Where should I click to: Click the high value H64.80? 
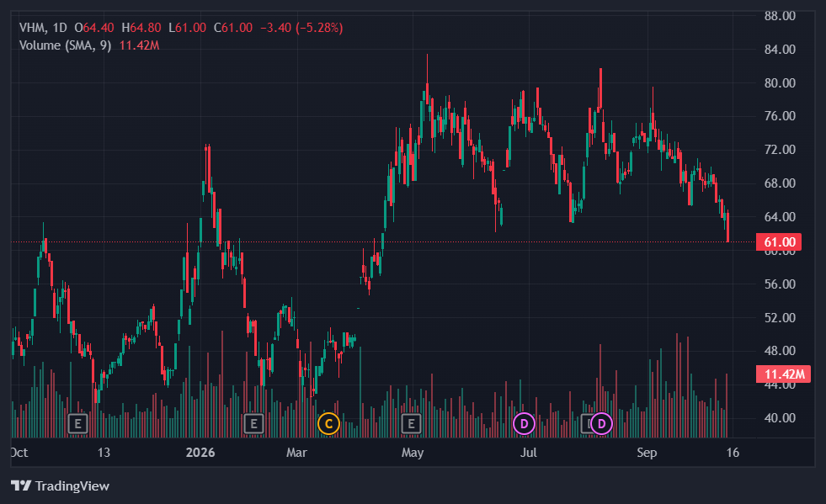[x=141, y=28]
